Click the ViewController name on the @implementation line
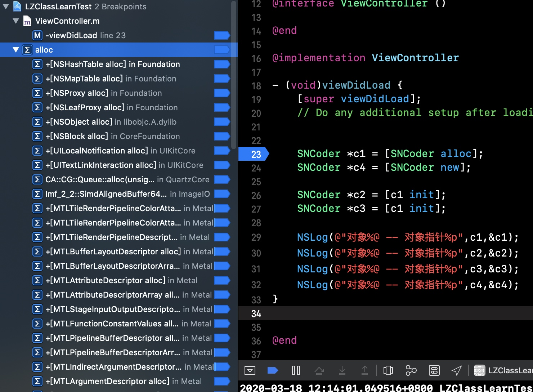 click(x=415, y=58)
